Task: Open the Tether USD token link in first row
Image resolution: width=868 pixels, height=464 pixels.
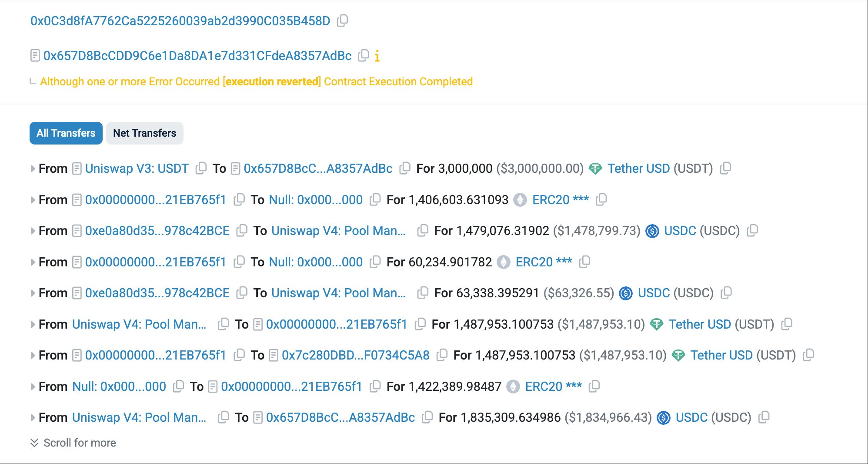Action: [638, 168]
